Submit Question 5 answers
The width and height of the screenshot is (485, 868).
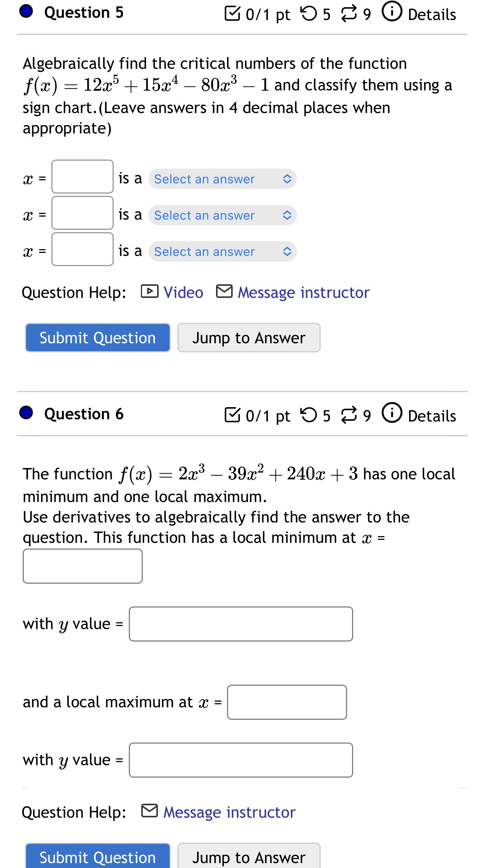[x=97, y=337]
